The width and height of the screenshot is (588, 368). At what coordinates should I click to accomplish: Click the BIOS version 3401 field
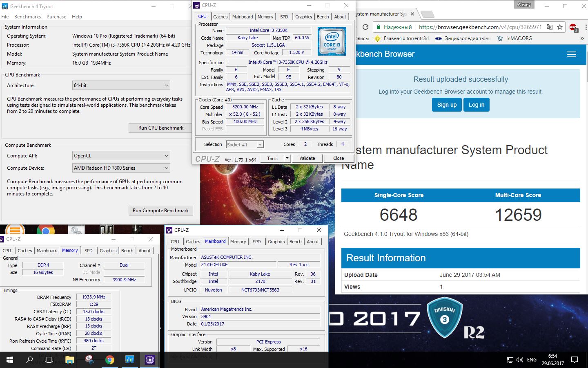click(260, 316)
